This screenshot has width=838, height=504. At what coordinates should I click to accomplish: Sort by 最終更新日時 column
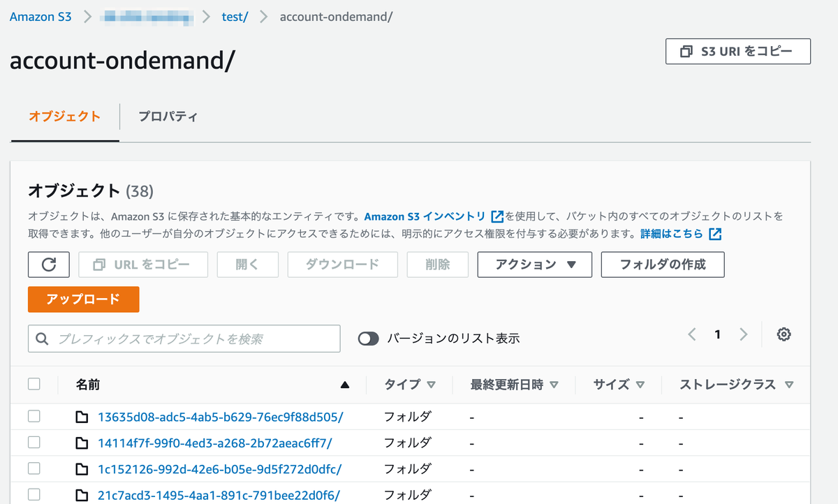[515, 385]
